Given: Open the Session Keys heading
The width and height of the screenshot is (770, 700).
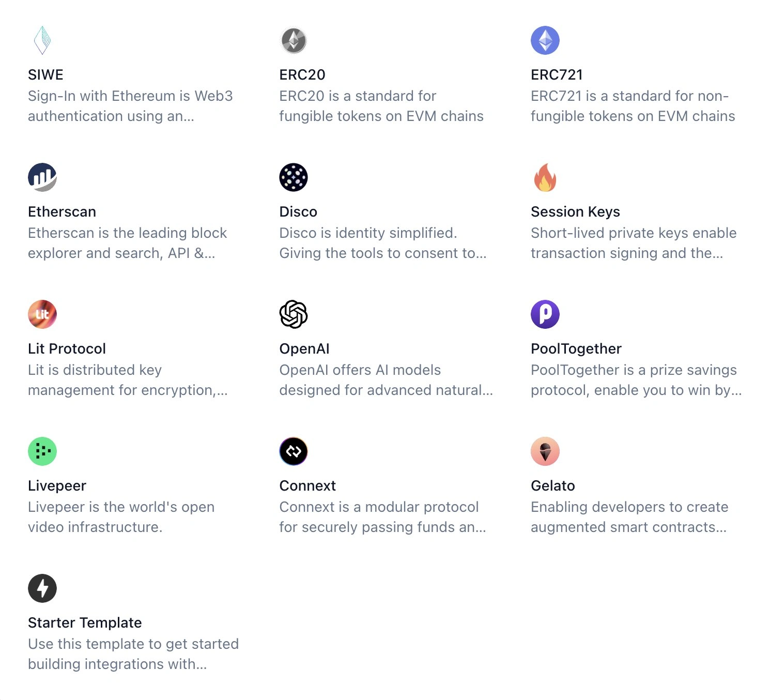Looking at the screenshot, I should [x=575, y=212].
